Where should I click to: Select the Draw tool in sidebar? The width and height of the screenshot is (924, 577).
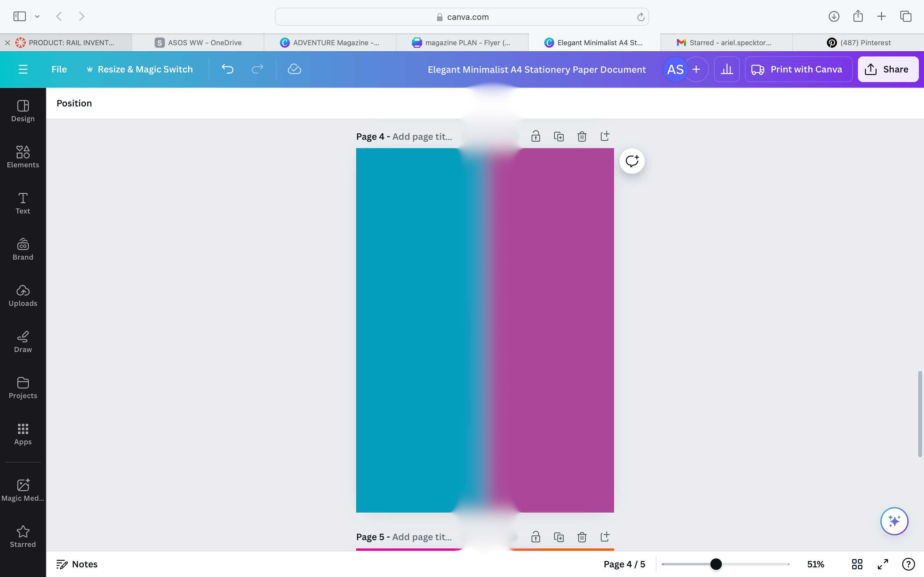23,341
